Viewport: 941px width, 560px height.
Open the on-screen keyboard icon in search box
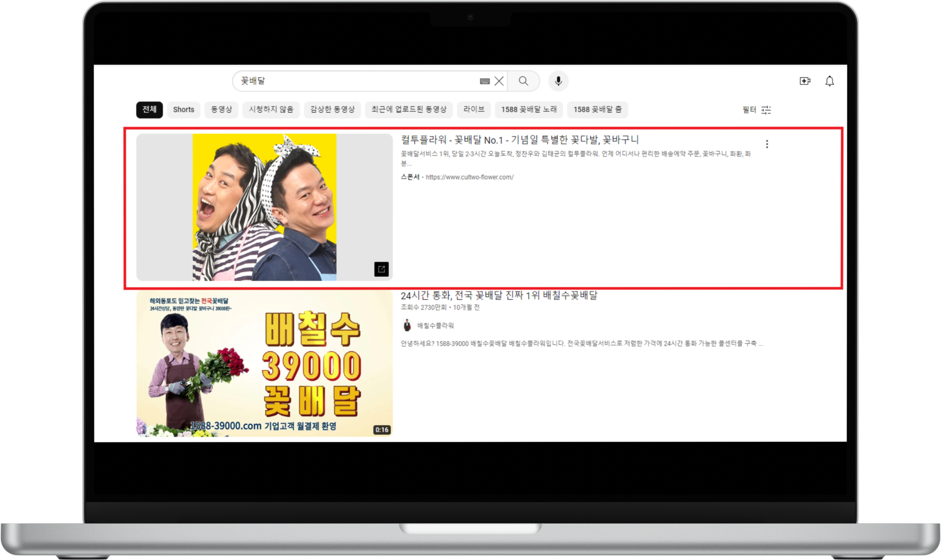click(x=485, y=81)
